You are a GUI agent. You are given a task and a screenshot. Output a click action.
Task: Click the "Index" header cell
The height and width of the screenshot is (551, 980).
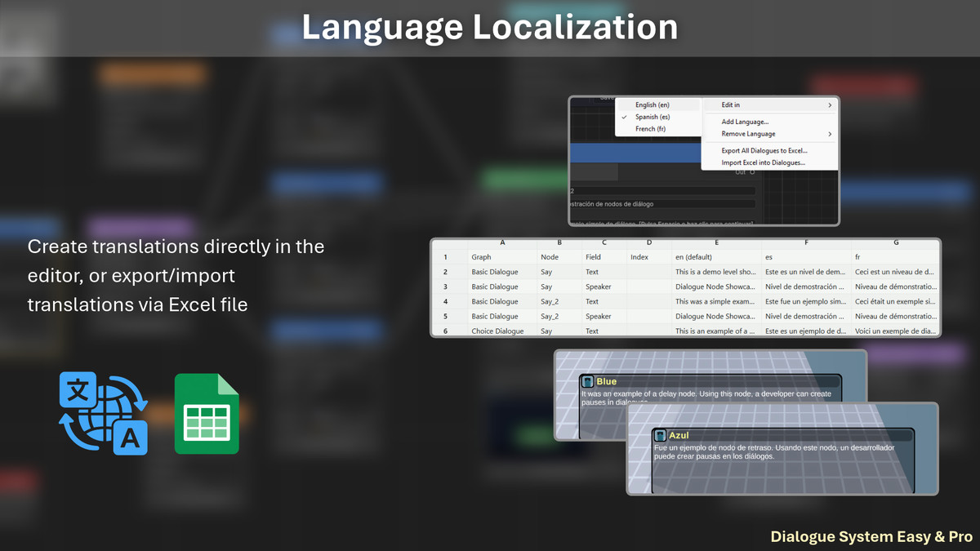coord(648,257)
